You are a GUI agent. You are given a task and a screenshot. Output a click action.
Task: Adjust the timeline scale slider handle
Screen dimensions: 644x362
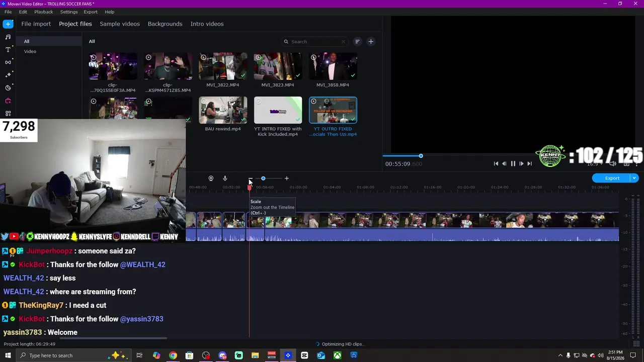pyautogui.click(x=263, y=178)
